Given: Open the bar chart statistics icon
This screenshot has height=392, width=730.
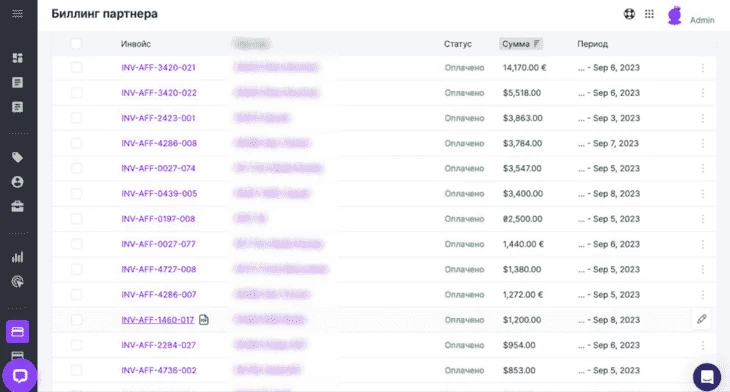Looking at the screenshot, I should (x=17, y=257).
